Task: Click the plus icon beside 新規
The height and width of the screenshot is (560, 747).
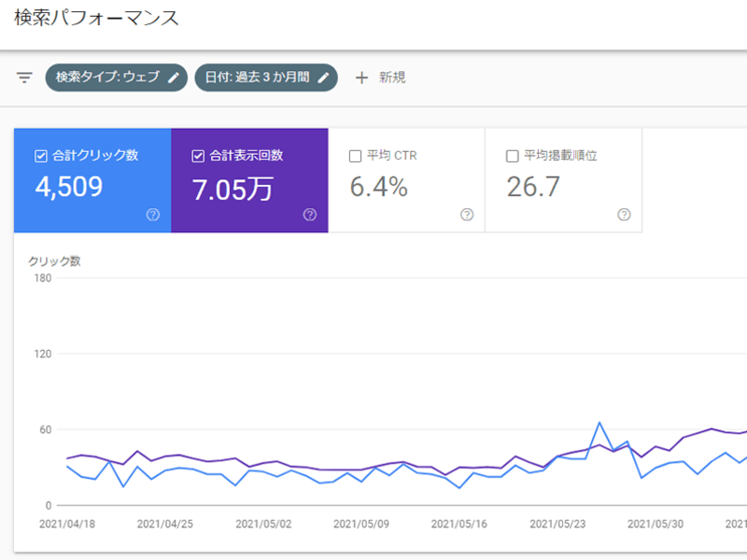Action: point(361,77)
